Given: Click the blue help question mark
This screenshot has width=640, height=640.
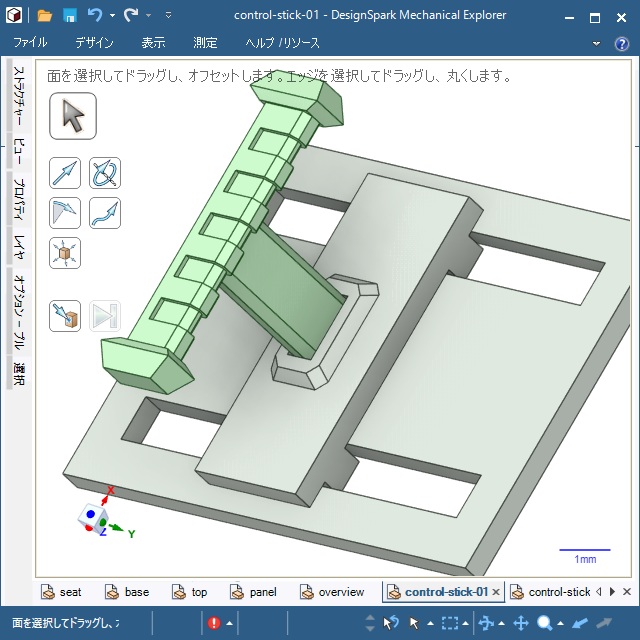Looking at the screenshot, I should (x=622, y=43).
